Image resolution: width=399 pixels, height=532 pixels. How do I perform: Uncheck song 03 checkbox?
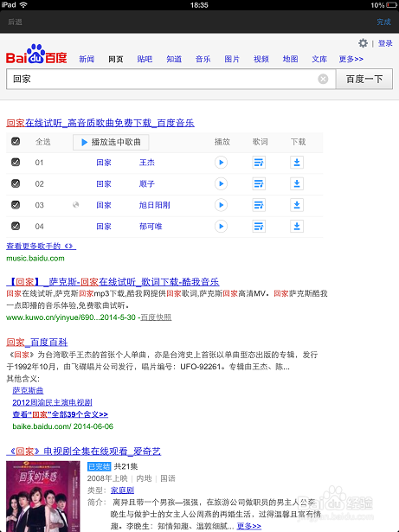[16, 205]
